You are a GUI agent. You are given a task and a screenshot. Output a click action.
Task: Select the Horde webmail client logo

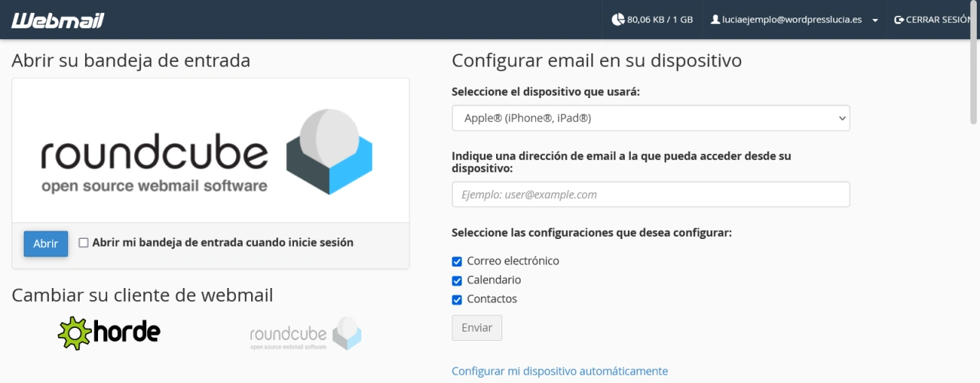click(109, 333)
